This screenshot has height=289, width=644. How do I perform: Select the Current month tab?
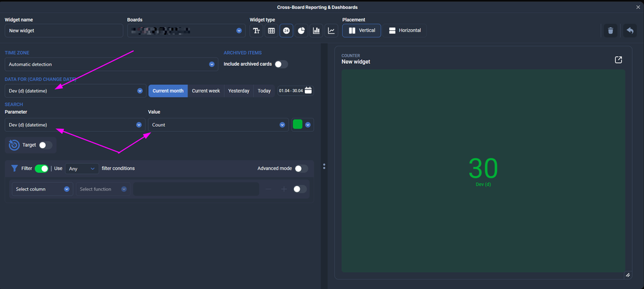(168, 91)
